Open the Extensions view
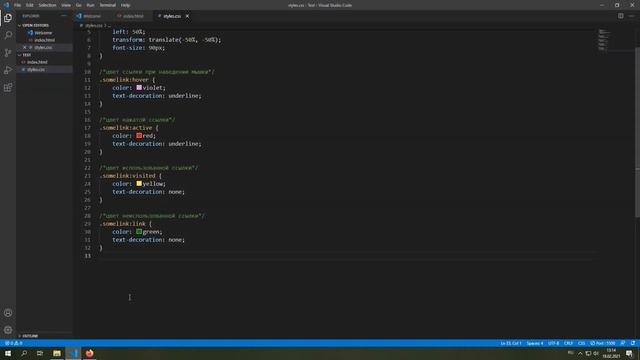Image resolution: width=640 pixels, height=360 pixels. (8, 88)
